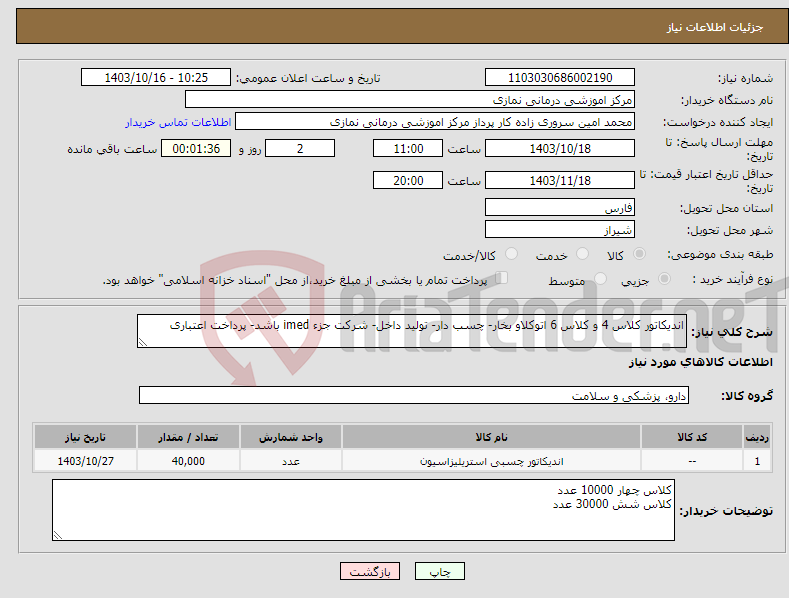The image size is (789, 598).
Task: Select the جزیی purchase type radio
Action: point(664,279)
